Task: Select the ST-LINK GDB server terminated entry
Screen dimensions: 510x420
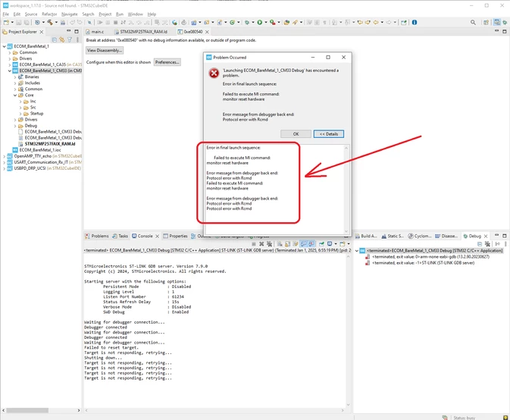Action: pos(423,263)
